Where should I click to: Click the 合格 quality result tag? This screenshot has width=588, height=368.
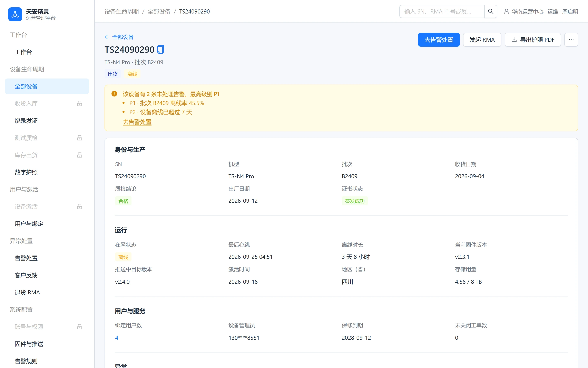click(x=123, y=201)
